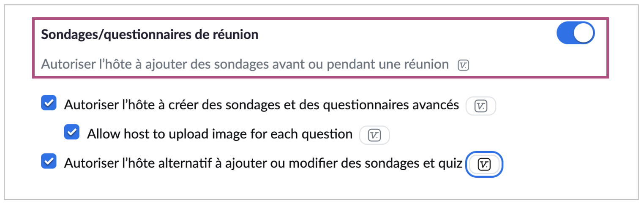Image resolution: width=644 pixels, height=206 pixels.
Task: Click the icon beside the poll description text
Action: coord(464,65)
